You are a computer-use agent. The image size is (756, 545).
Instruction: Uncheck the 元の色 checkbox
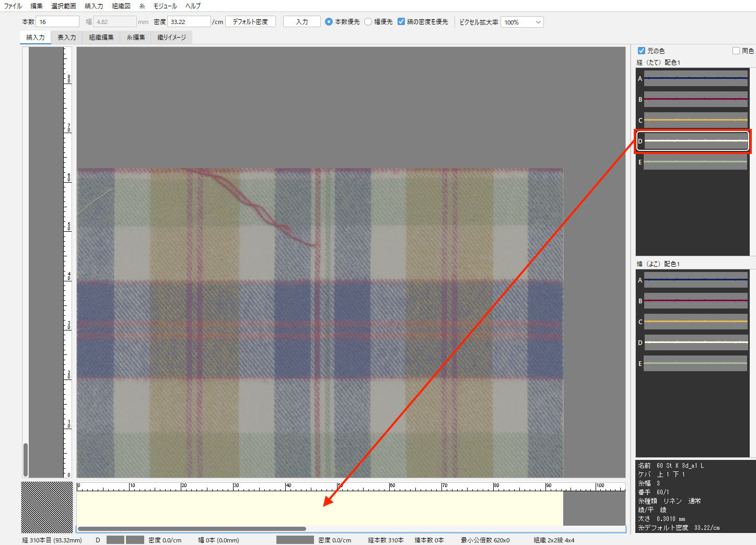coord(642,51)
